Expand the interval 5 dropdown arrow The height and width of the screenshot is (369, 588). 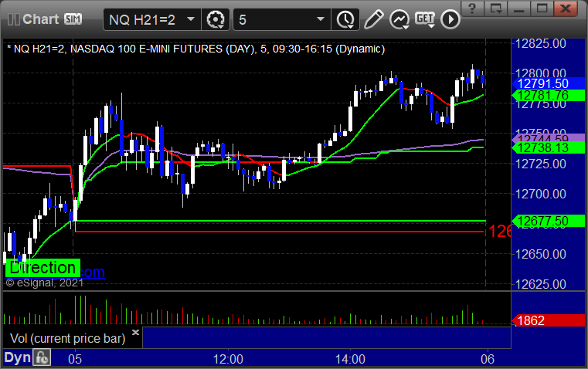(x=320, y=19)
